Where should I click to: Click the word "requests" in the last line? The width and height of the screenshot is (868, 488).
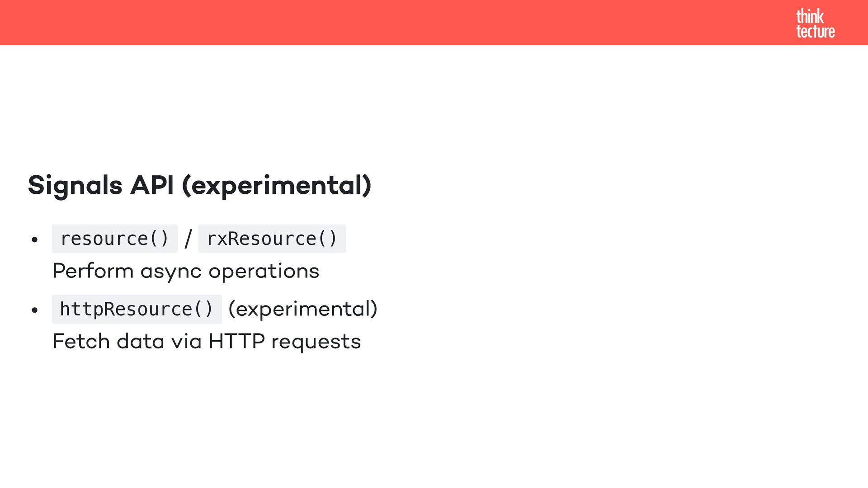click(x=316, y=342)
